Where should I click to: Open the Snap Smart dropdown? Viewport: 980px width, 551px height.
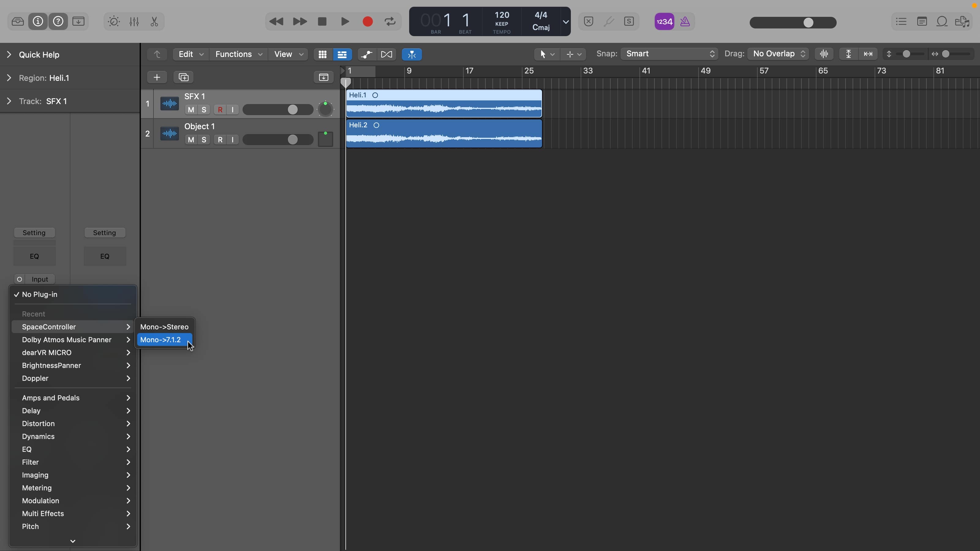click(x=669, y=54)
